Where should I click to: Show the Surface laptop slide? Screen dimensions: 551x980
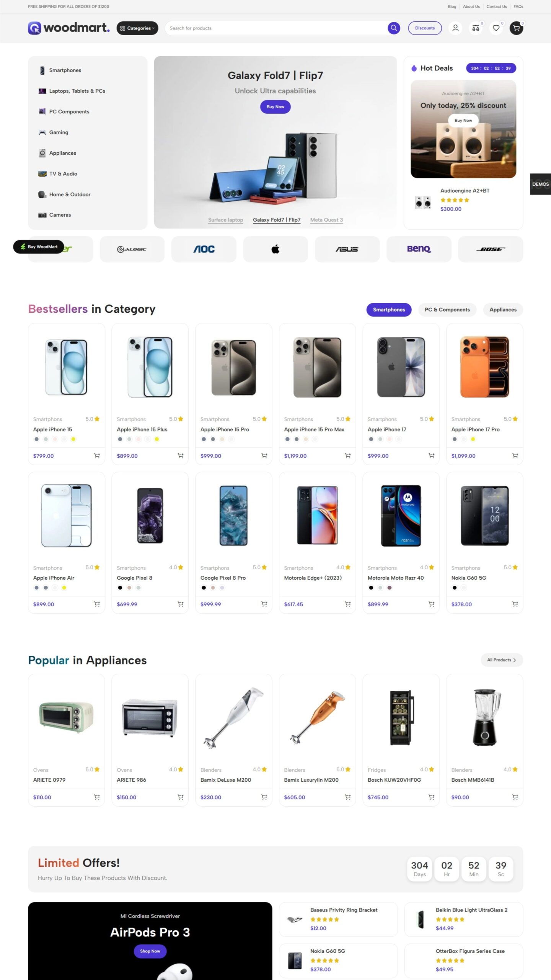[x=226, y=220]
